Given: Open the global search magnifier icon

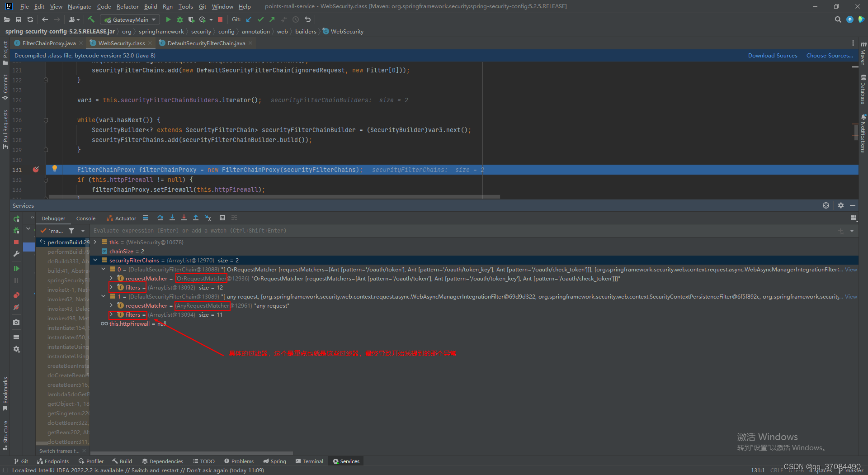Looking at the screenshot, I should tap(838, 19).
